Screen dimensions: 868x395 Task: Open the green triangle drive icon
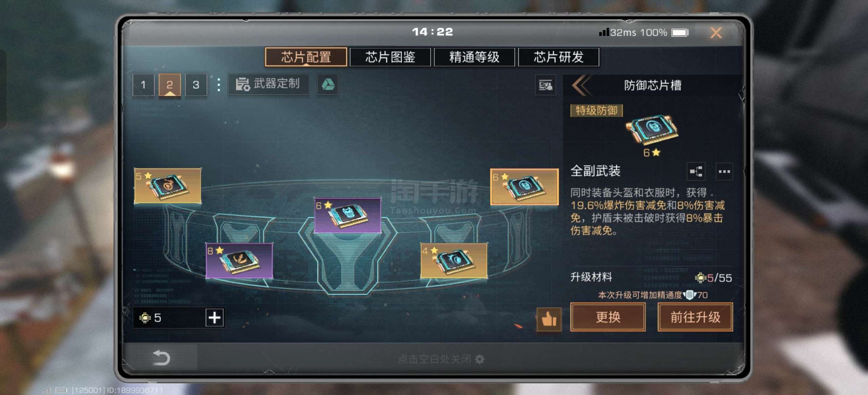coord(328,84)
